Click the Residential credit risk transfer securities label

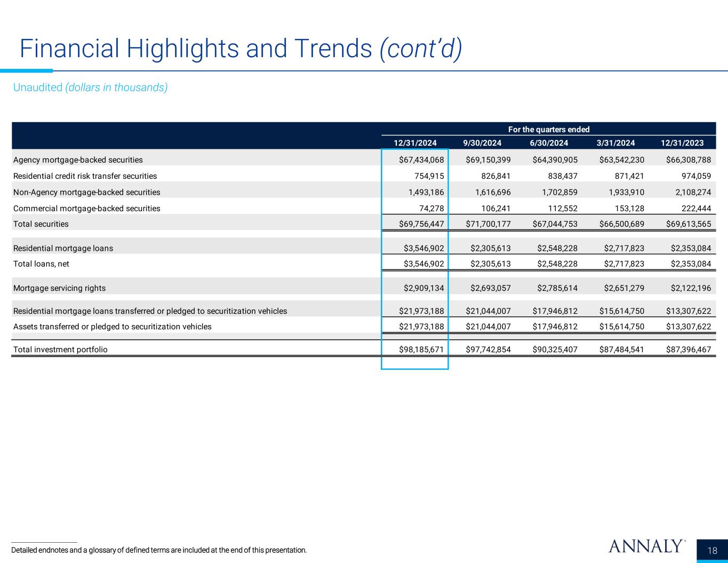85,176
